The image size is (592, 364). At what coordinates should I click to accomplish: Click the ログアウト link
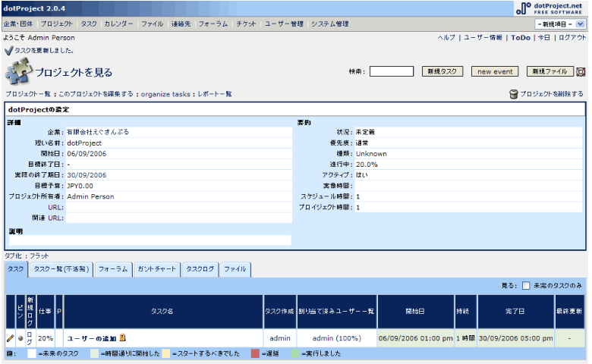[x=572, y=38]
